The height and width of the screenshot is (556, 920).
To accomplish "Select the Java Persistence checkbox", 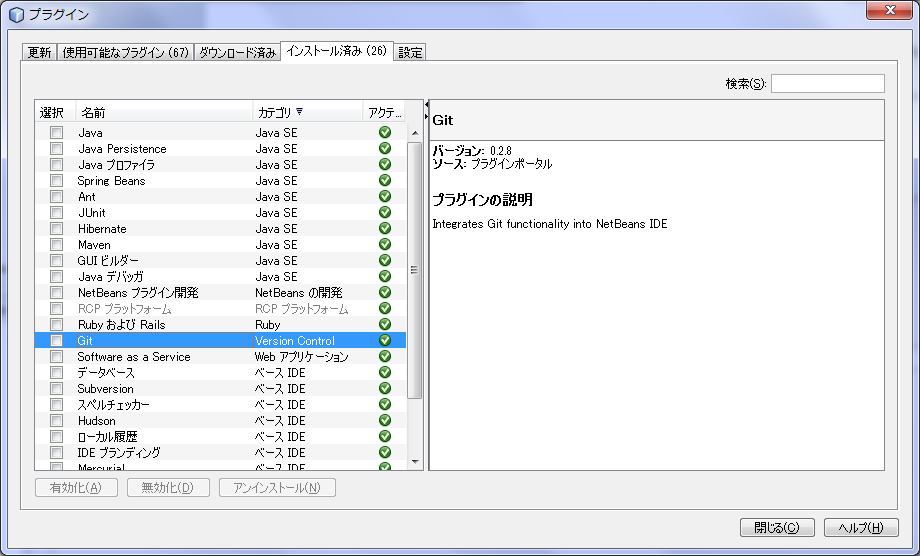I will click(x=56, y=148).
